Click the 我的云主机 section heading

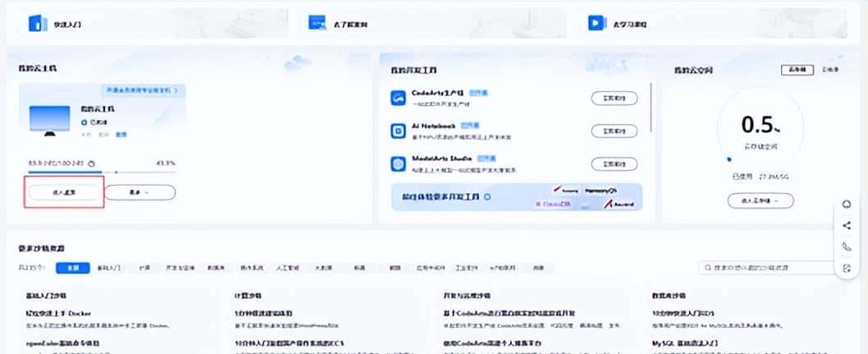38,68
